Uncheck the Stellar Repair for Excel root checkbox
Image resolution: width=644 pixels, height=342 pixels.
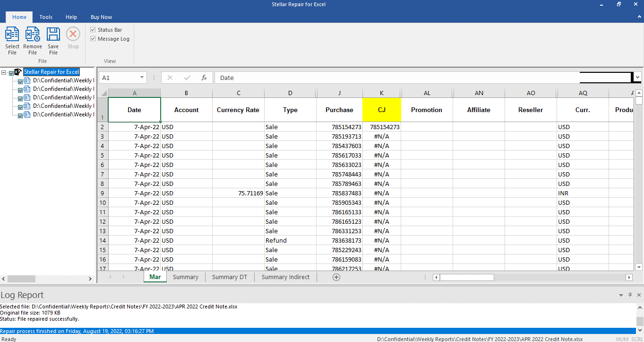[11, 73]
